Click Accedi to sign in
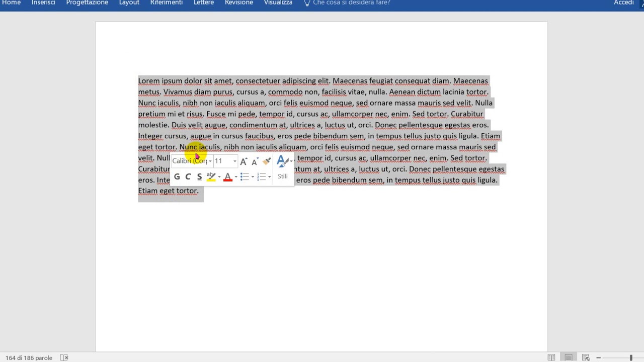 (623, 3)
